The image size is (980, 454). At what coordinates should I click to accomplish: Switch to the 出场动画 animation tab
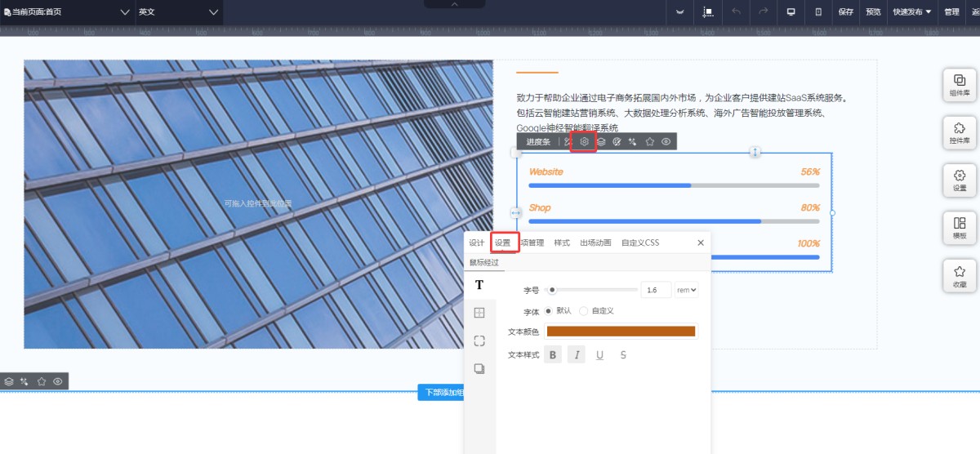coord(595,243)
